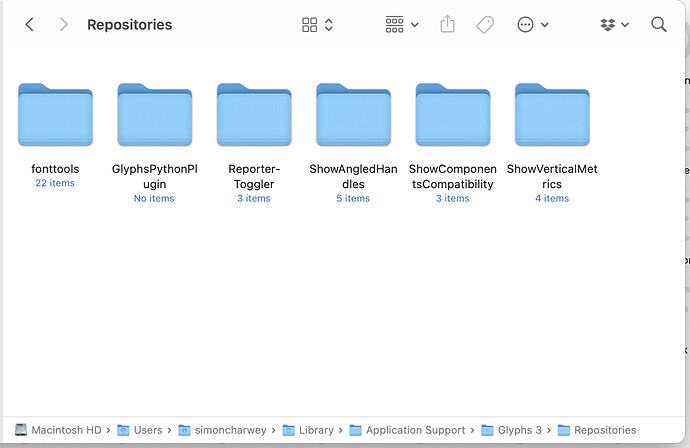Open the ellipsis action menu
Image resolution: width=690 pixels, height=448 pixels.
pos(533,25)
